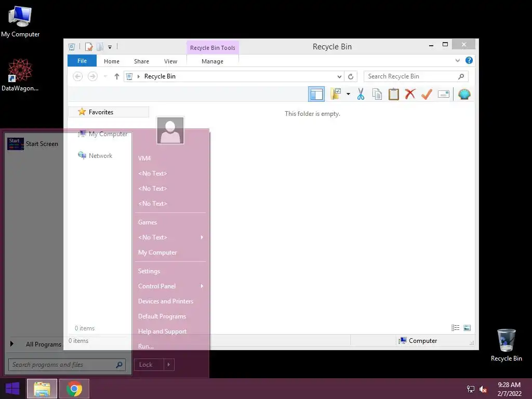Screen dimensions: 532x399
Task: Click Recycle Bin window system icon
Action: pyautogui.click(x=72, y=47)
